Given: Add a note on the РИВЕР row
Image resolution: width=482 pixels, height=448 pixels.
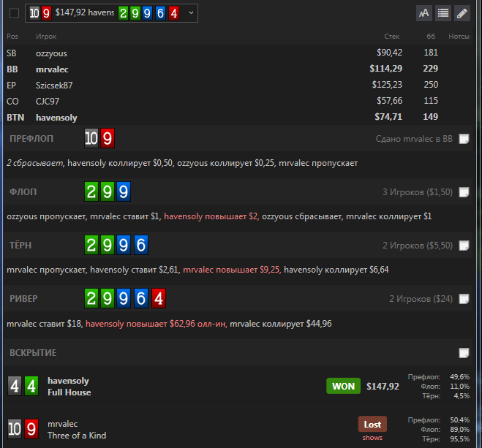Looking at the screenshot, I should coord(464,299).
